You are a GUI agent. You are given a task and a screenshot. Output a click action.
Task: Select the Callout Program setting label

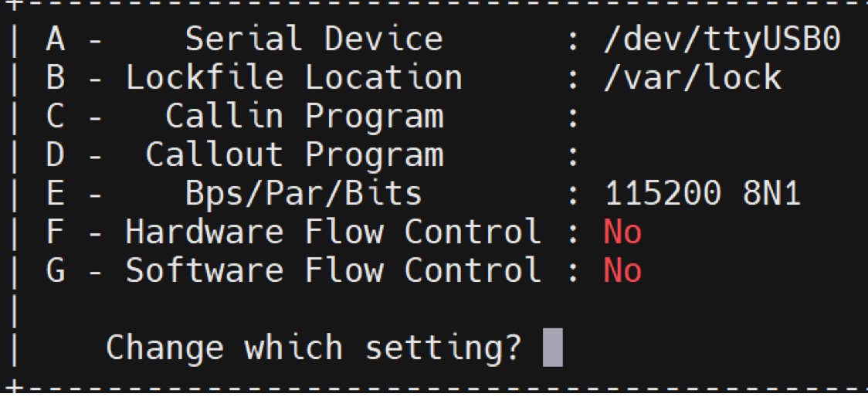(x=294, y=155)
